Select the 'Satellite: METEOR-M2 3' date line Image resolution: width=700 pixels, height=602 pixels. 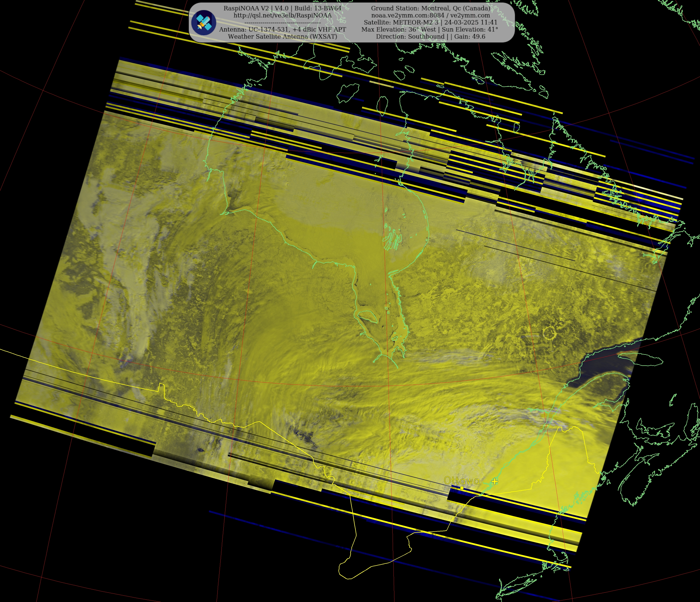coord(430,22)
